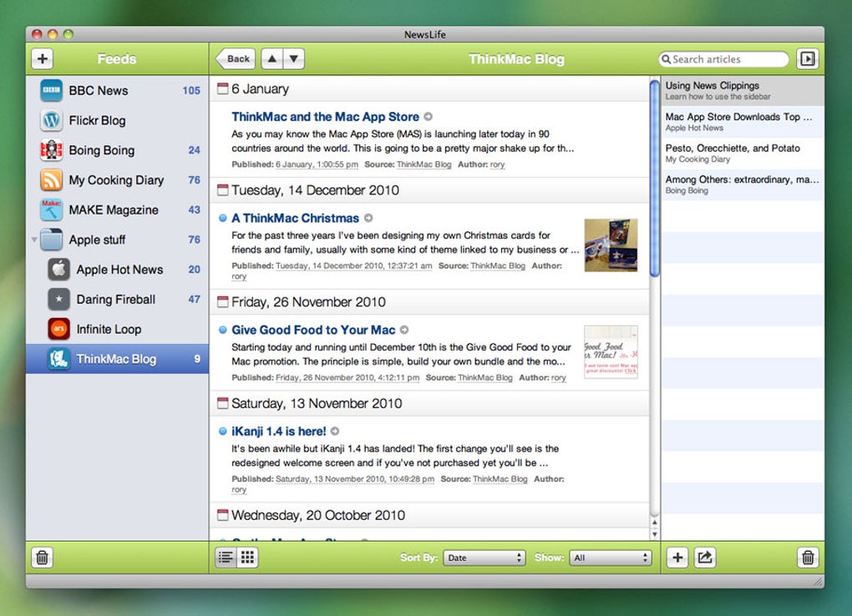The width and height of the screenshot is (852, 616).
Task: Select the MAKE Magazine feed
Action: (x=118, y=210)
